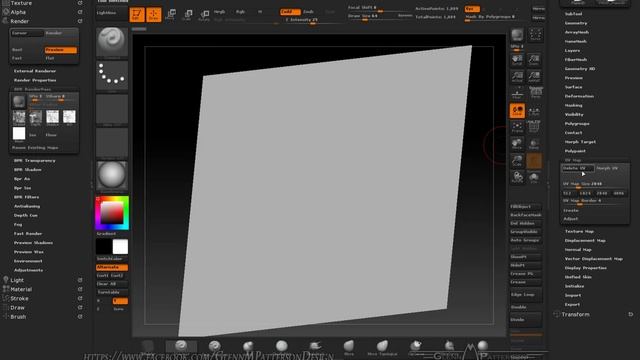Open the Alpha palette
The image size is (640, 360).
tap(18, 12)
